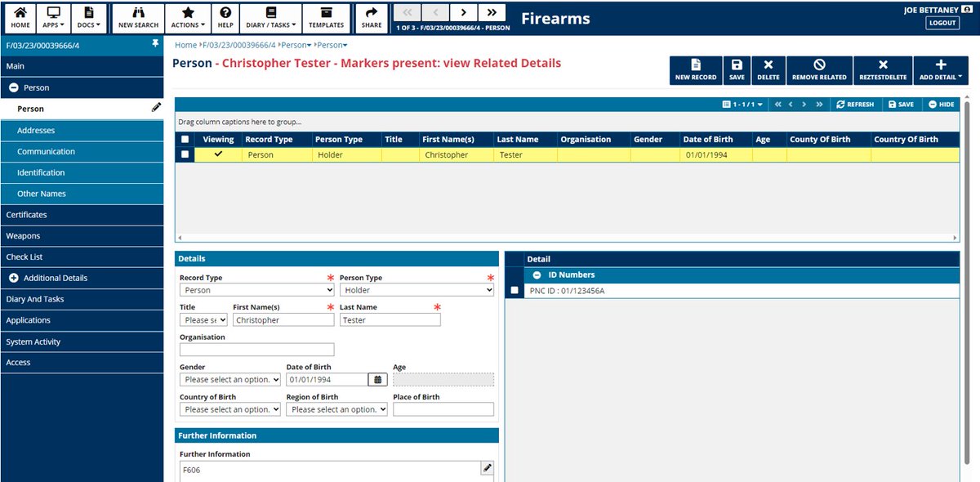Click the Help icon
The height and width of the screenshot is (482, 980).
pos(225,17)
